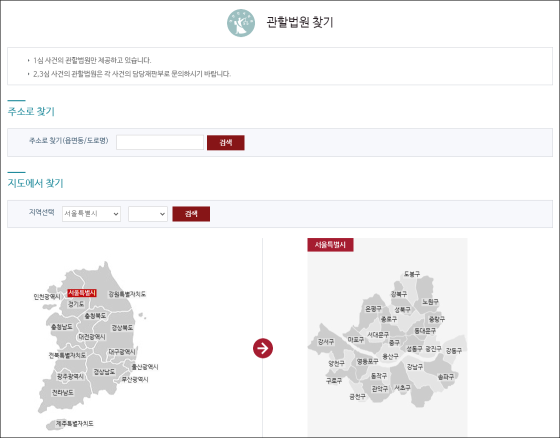
Task: Select 부산광역시 on the Korea map
Action: click(x=135, y=379)
